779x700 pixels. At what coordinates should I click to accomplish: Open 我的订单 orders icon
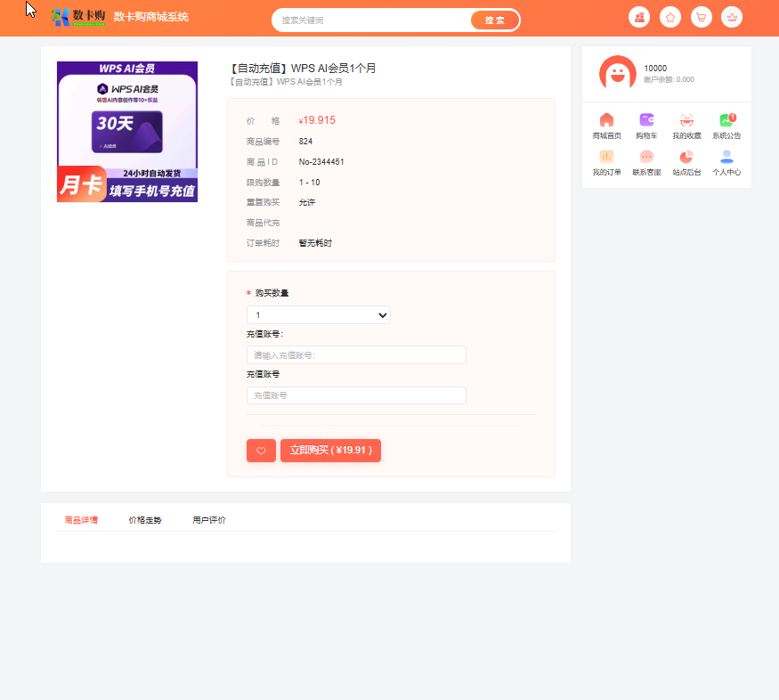click(x=606, y=157)
